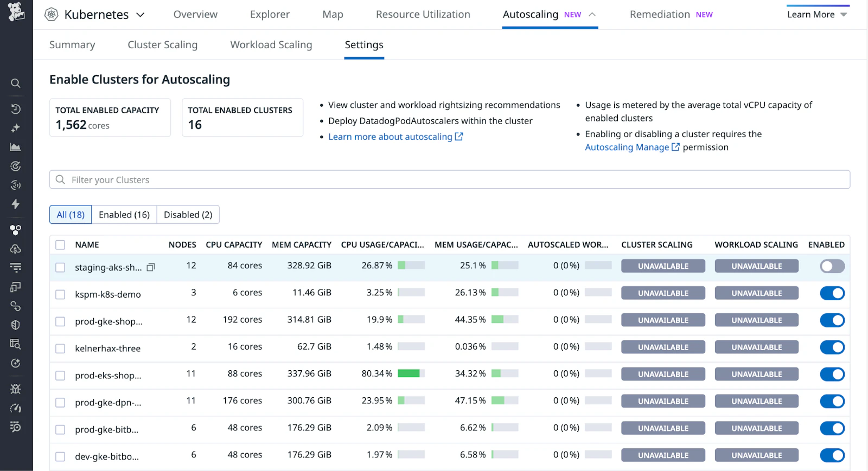Open the bug icon in sidebar
Image resolution: width=868 pixels, height=471 pixels.
16,389
